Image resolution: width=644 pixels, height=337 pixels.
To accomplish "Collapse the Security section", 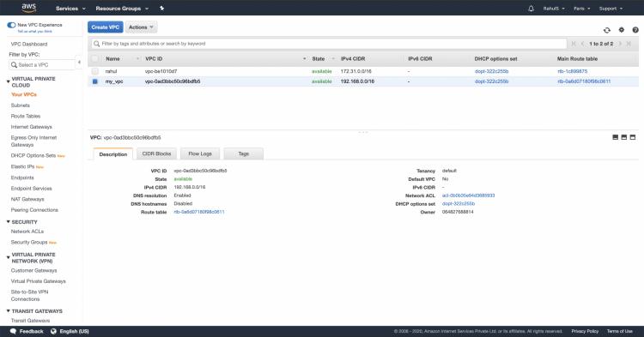I will tap(9, 222).
